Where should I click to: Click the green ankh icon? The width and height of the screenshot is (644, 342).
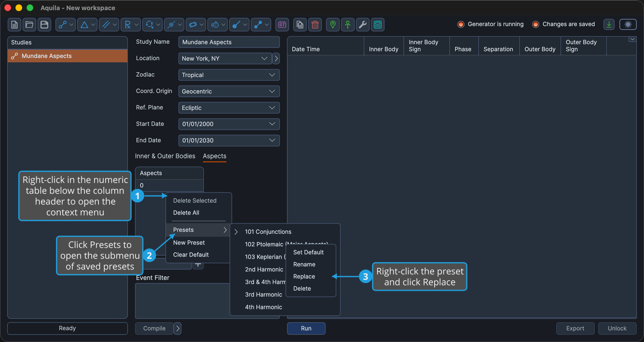point(348,25)
